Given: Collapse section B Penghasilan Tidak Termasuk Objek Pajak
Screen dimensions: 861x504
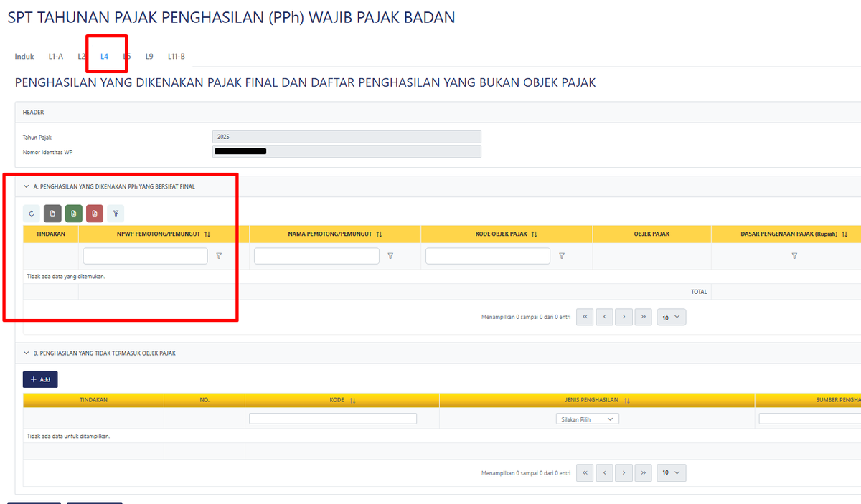Looking at the screenshot, I should 27,353.
